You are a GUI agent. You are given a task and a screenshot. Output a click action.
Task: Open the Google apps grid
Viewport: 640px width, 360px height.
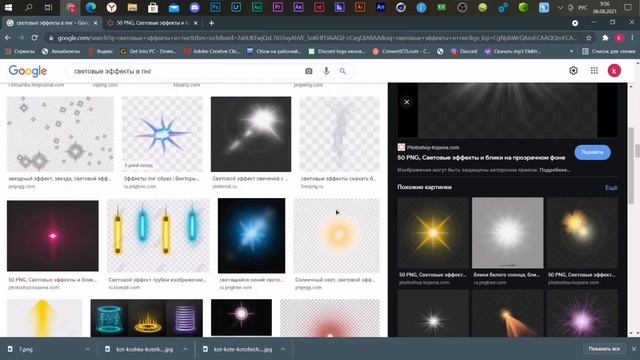pos(594,71)
